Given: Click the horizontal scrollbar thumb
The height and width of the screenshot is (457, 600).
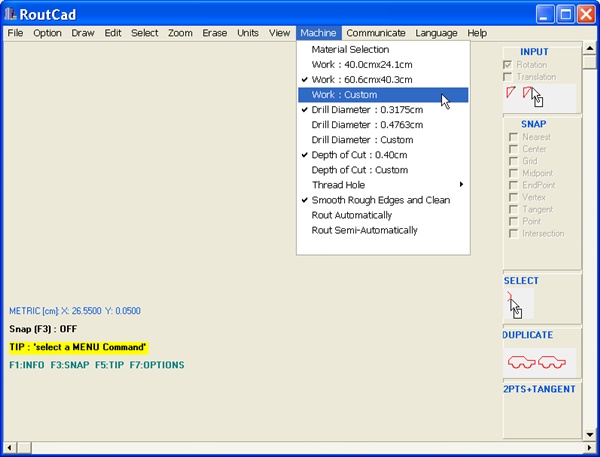Looking at the screenshot, I should (x=24, y=447).
